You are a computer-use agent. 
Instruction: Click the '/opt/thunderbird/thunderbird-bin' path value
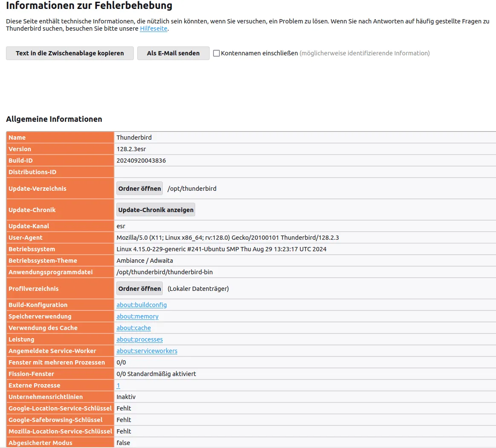(x=164, y=272)
